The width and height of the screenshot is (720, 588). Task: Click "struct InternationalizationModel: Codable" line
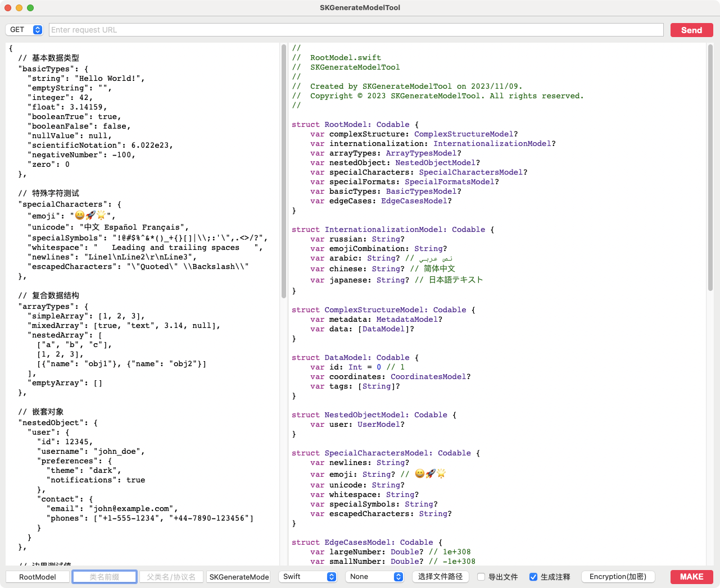click(x=393, y=230)
